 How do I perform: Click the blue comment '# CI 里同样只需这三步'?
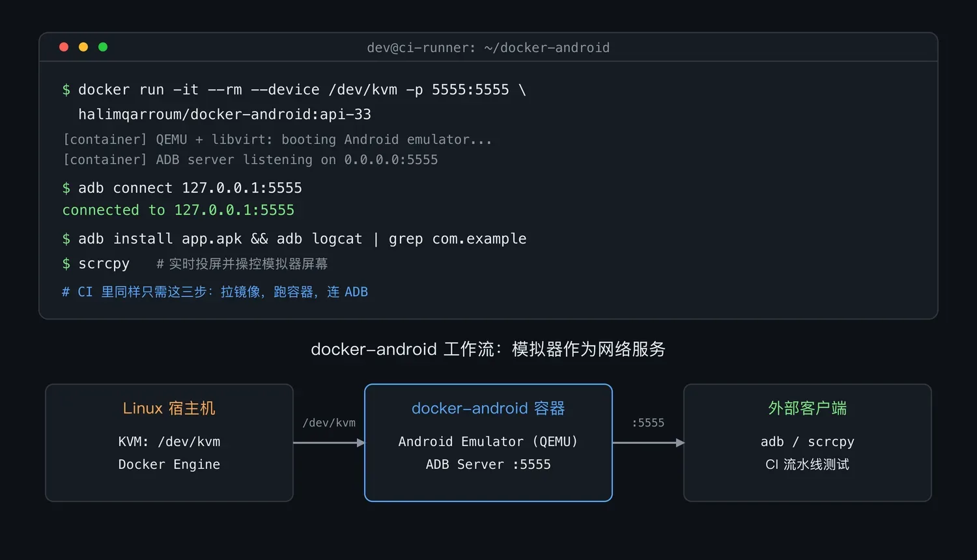[x=215, y=292]
